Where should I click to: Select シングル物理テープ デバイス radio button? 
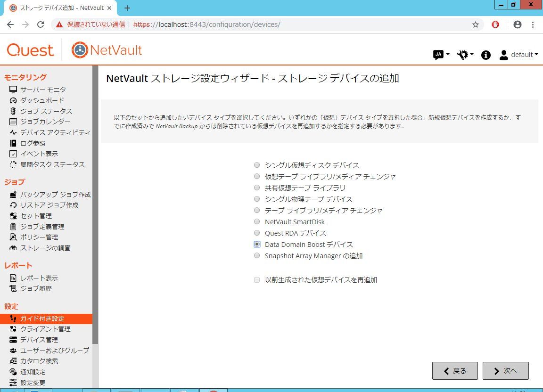[256, 199]
